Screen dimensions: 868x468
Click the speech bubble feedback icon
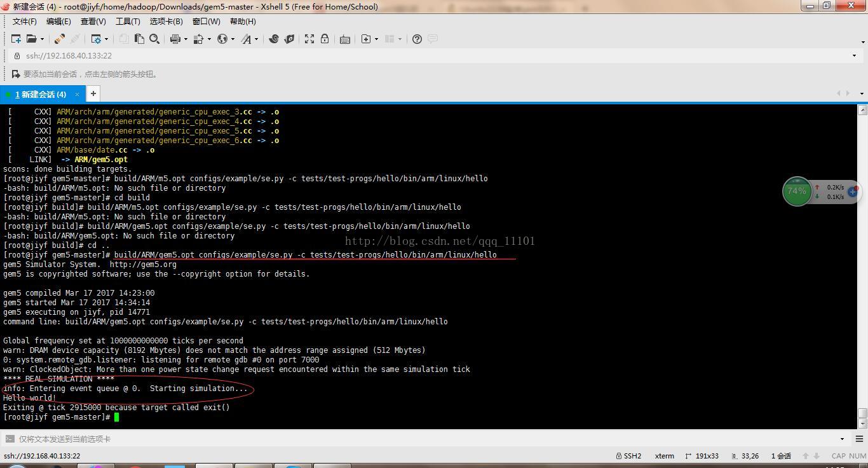point(433,39)
